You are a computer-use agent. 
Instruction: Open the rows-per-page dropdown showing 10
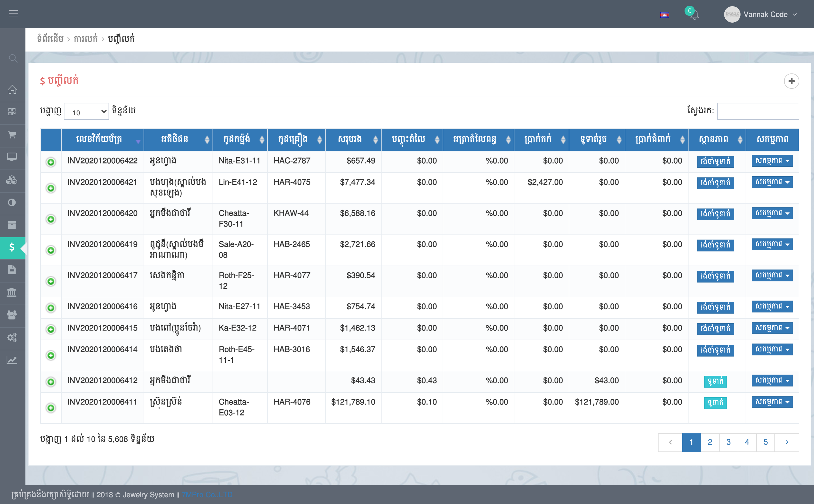click(87, 112)
